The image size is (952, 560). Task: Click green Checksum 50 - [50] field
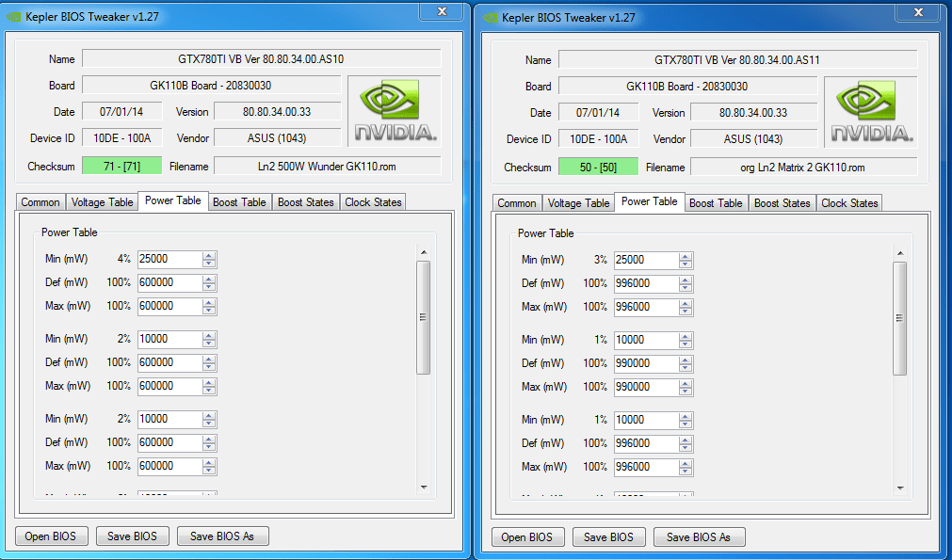599,167
